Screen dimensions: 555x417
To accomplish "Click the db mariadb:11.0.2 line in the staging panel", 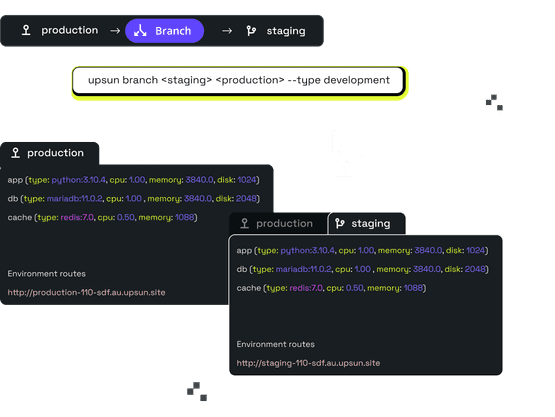I will click(362, 269).
